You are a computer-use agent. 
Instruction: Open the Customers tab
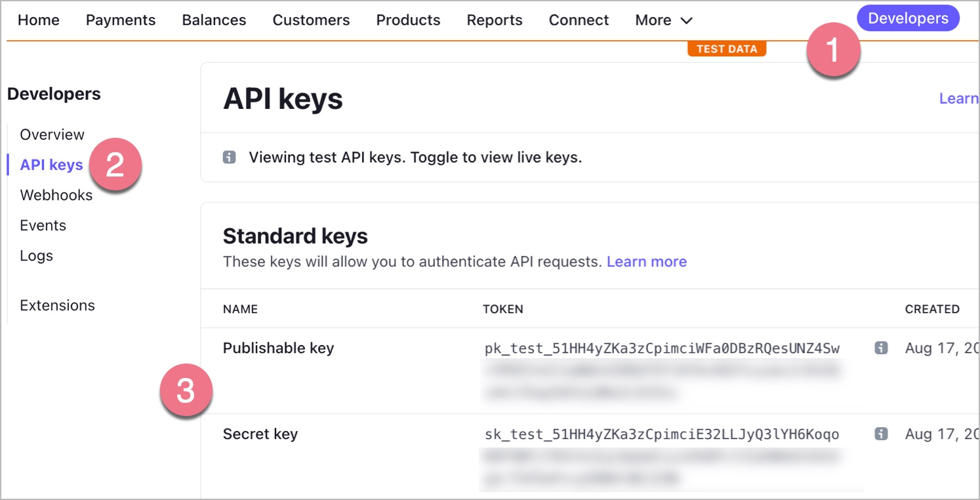[311, 20]
